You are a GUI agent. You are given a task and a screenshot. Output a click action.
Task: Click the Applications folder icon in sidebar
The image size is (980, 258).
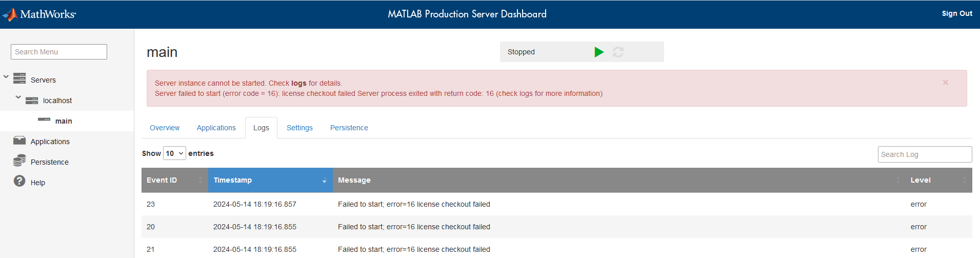19,141
